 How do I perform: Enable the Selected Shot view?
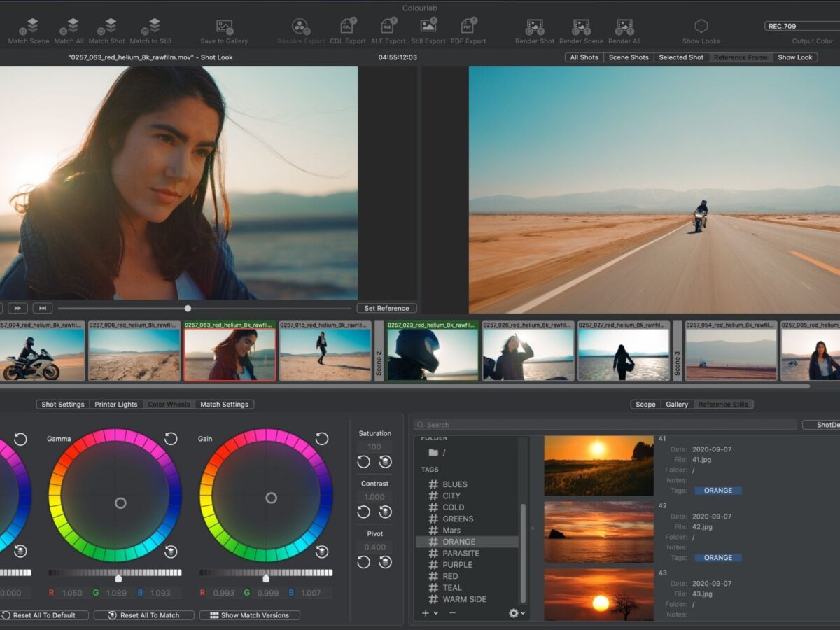pos(680,57)
